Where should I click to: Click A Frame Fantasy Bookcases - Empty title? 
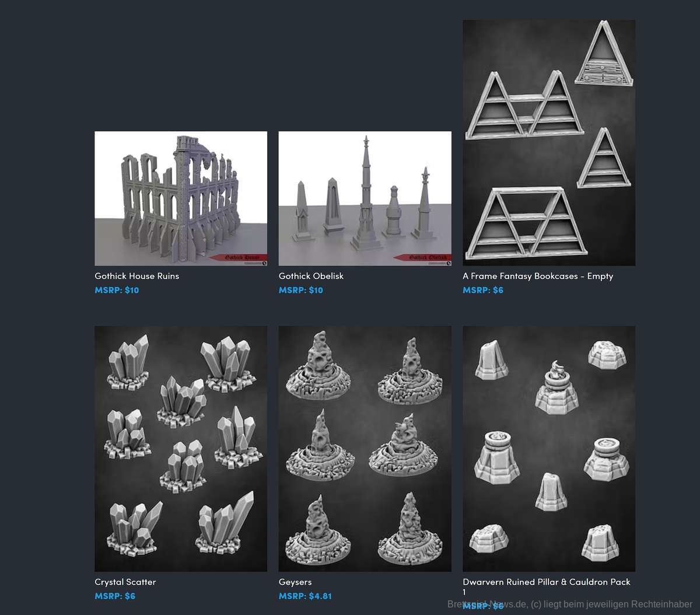point(538,276)
